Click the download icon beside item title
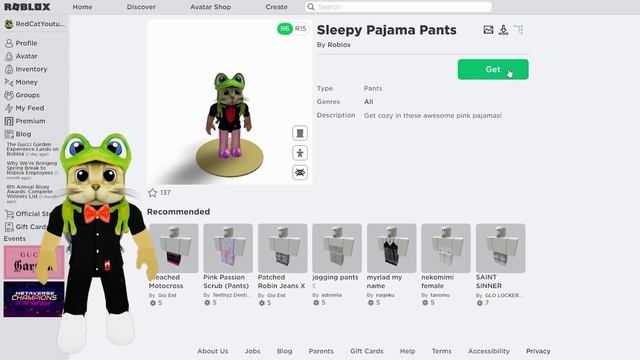The width and height of the screenshot is (640, 360). tap(503, 30)
